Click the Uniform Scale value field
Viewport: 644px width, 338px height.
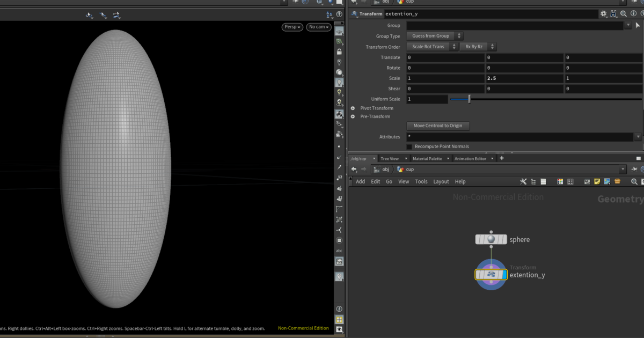[427, 99]
